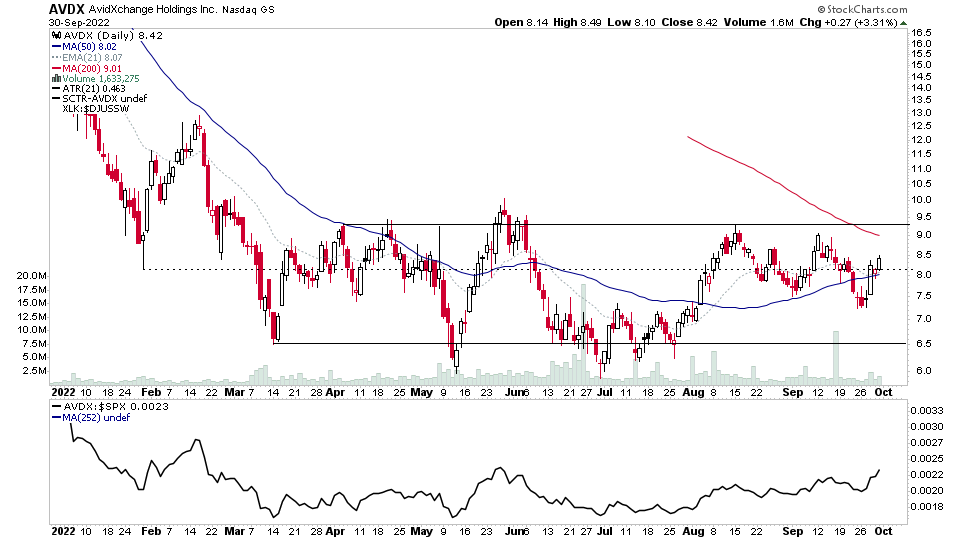Click the 0.0033 ratio axis label
This screenshot has height=540, width=960.
926,411
